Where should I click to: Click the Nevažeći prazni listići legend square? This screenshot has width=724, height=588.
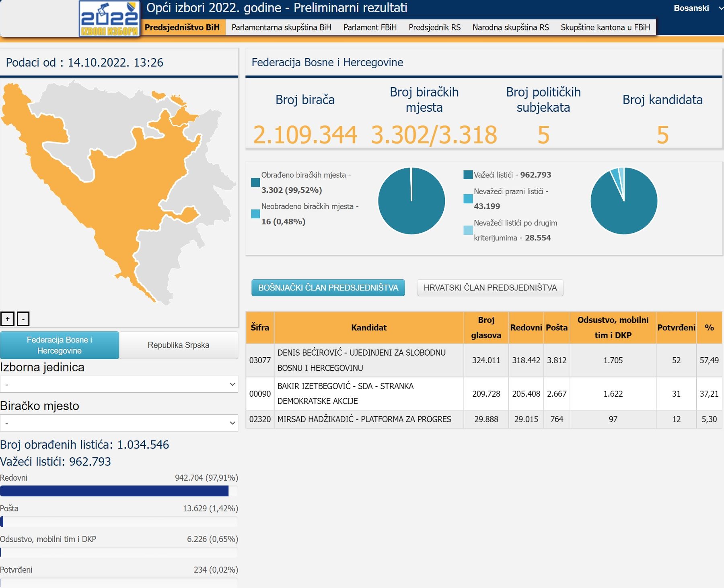click(468, 199)
